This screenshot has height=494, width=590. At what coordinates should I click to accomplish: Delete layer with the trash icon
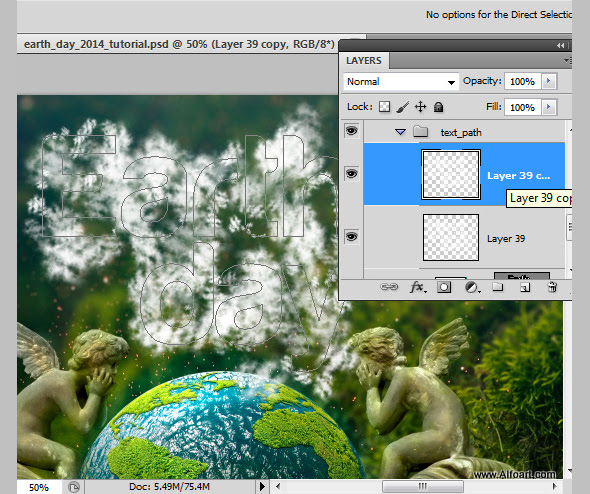[552, 287]
